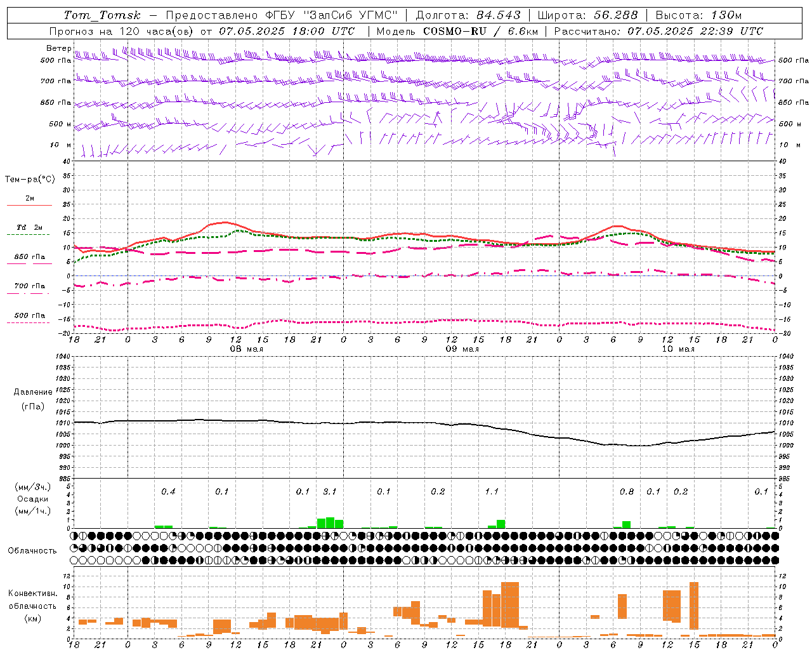Click the 1.1 precipitation total value

492,492
